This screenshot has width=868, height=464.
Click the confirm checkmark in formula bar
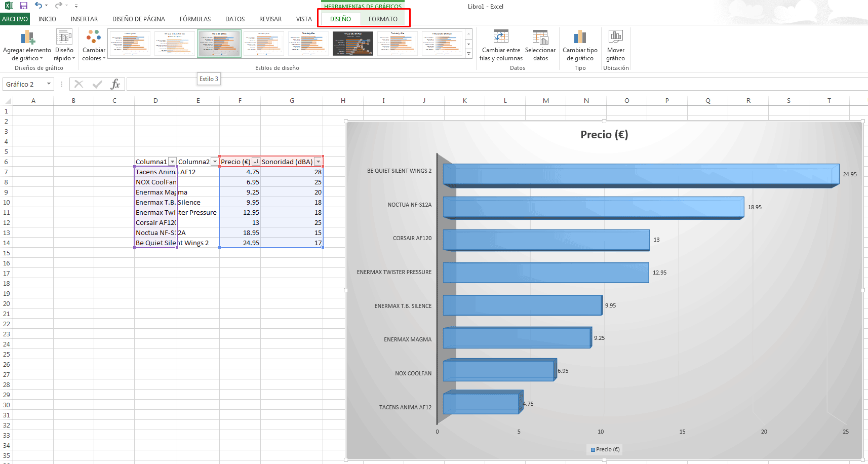tap(97, 84)
